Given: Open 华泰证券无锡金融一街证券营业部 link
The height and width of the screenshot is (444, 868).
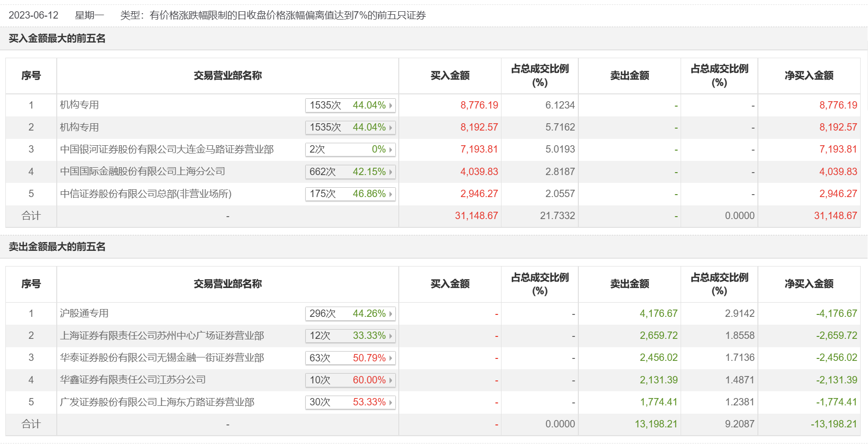Looking at the screenshot, I should click(x=162, y=357).
